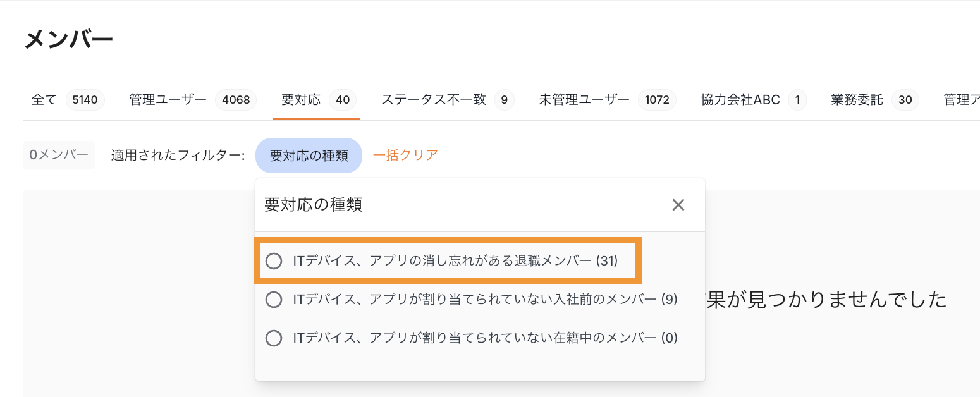
Task: Select the 要対応 tab
Action: tap(301, 100)
